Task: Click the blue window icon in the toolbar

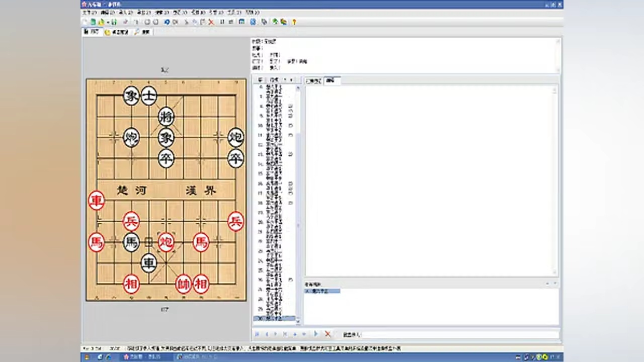Action: [242, 22]
